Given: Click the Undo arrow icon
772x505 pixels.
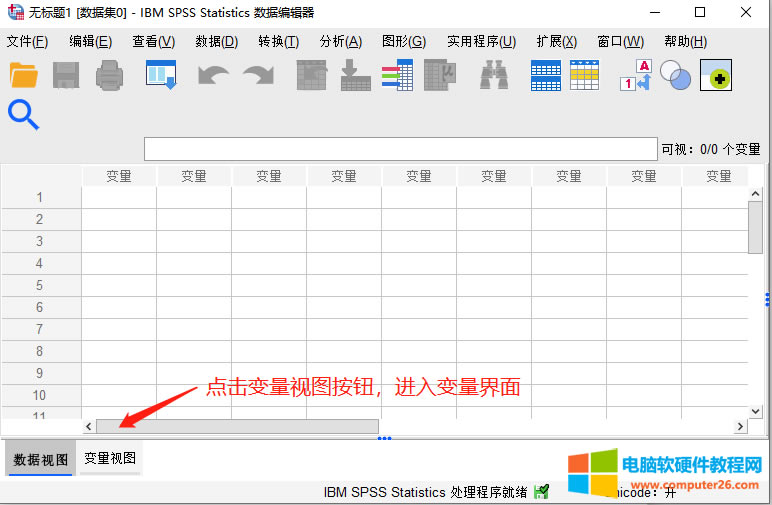Looking at the screenshot, I should coord(213,75).
